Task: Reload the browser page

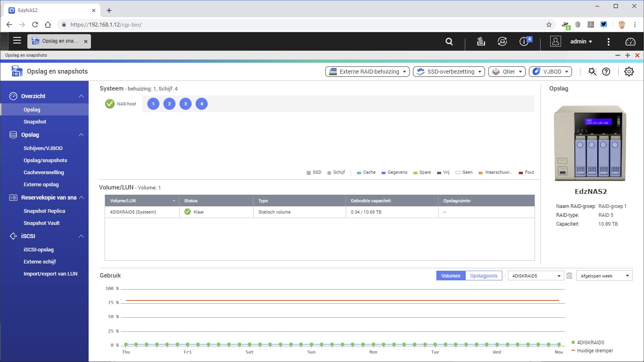Action: tap(35, 25)
